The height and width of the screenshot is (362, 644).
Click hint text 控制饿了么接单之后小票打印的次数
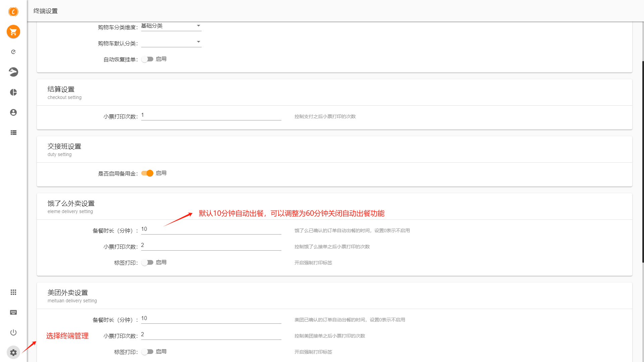pyautogui.click(x=332, y=247)
